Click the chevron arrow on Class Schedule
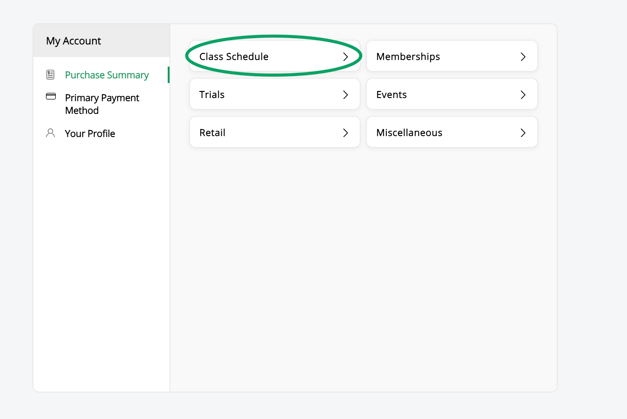The width and height of the screenshot is (627, 419). [x=346, y=57]
